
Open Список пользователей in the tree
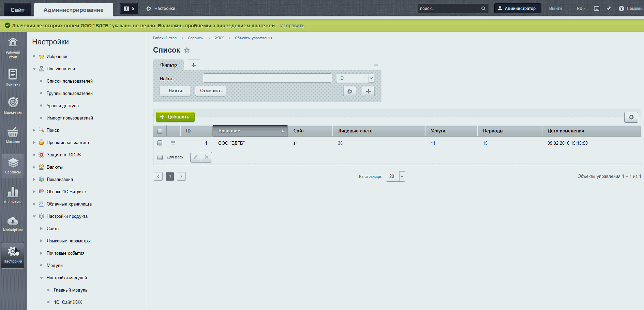coord(70,81)
